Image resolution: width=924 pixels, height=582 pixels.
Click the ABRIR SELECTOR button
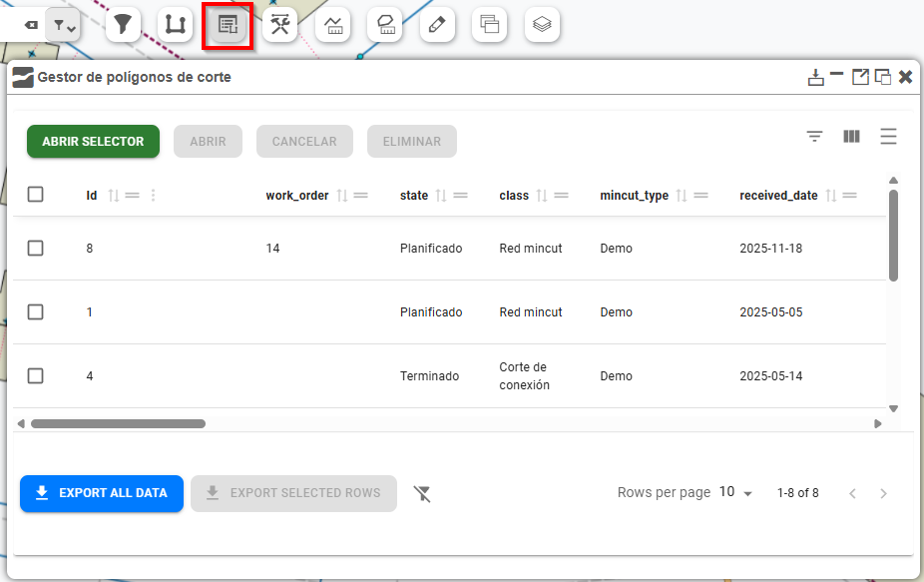coord(93,142)
